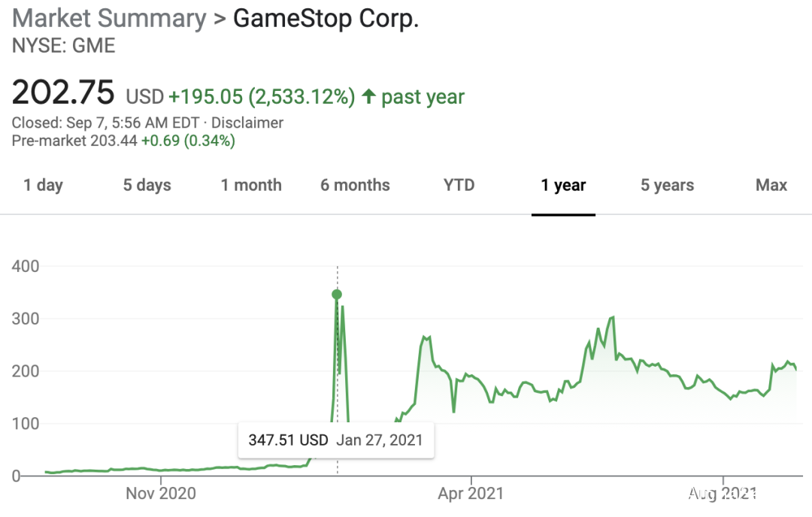Open the Market Summary breadcrumb
Image resolution: width=812 pixels, height=517 pixels.
coord(109,19)
